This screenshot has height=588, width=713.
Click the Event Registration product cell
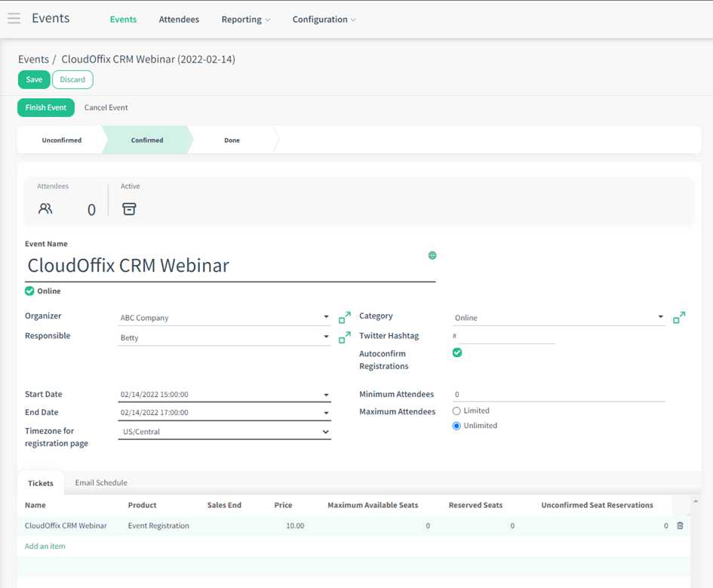pos(158,525)
